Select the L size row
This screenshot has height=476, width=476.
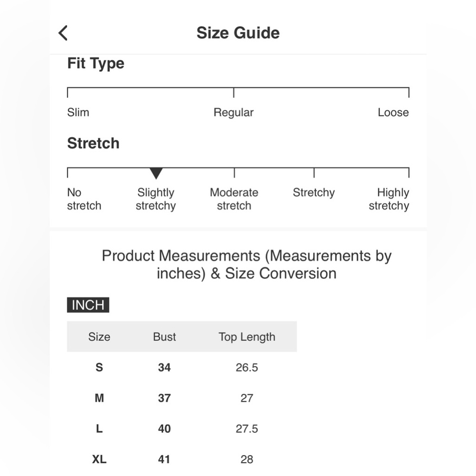[x=182, y=429]
